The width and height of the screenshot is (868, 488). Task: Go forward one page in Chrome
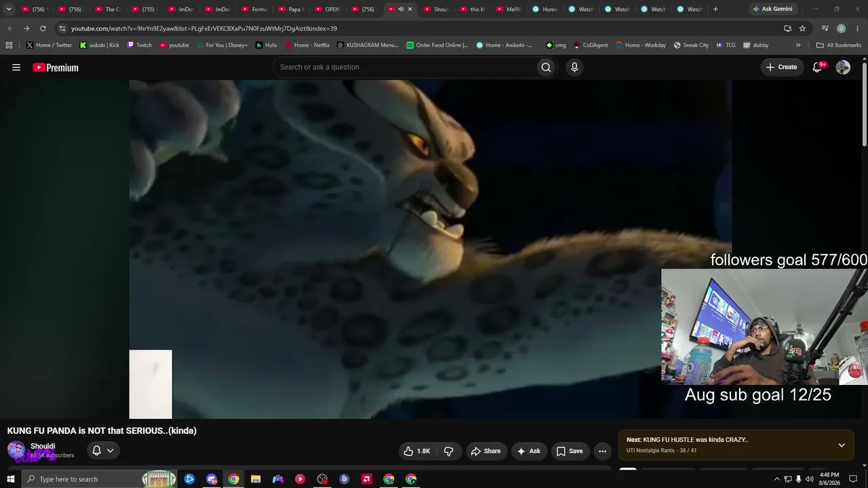[x=26, y=28]
